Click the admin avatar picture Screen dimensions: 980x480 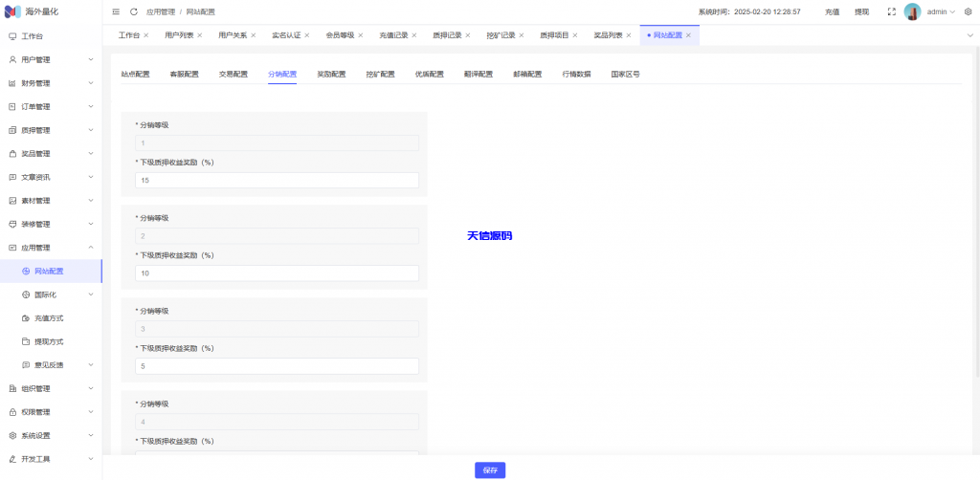pyautogui.click(x=912, y=11)
